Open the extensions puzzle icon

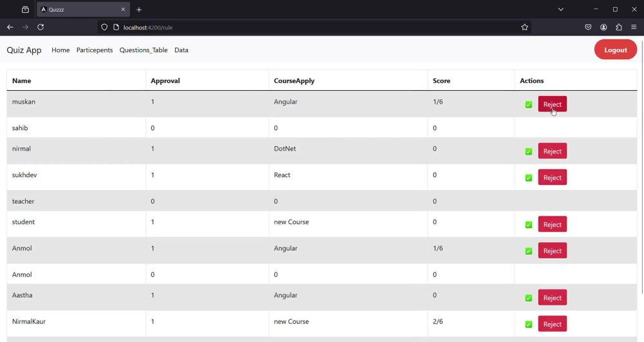[618, 27]
